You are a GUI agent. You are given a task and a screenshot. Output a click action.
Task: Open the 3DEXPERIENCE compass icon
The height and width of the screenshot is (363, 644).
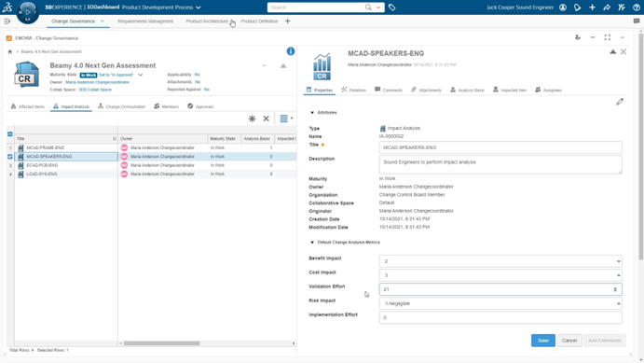point(28,12)
